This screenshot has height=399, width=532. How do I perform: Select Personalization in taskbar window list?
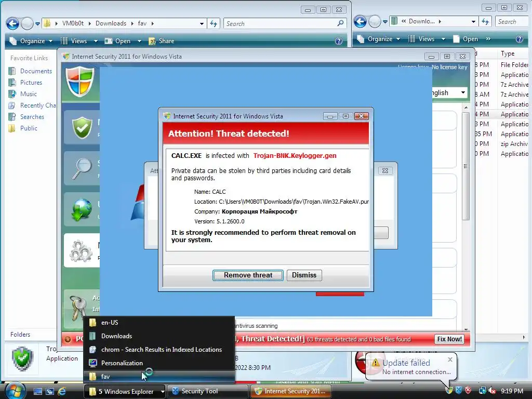[159, 363]
